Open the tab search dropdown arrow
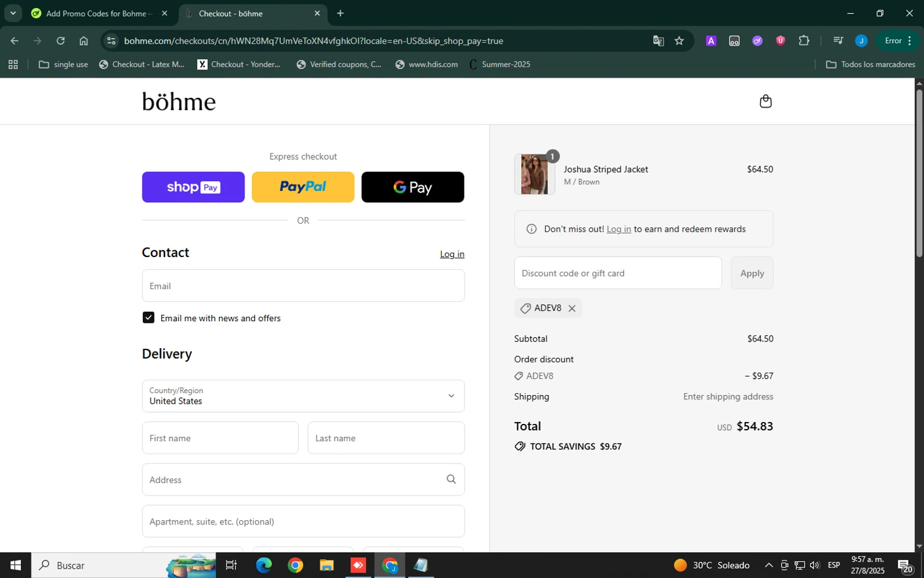 click(13, 13)
